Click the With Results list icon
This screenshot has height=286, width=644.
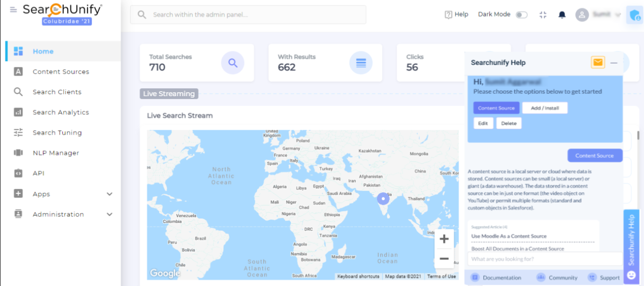pos(361,63)
